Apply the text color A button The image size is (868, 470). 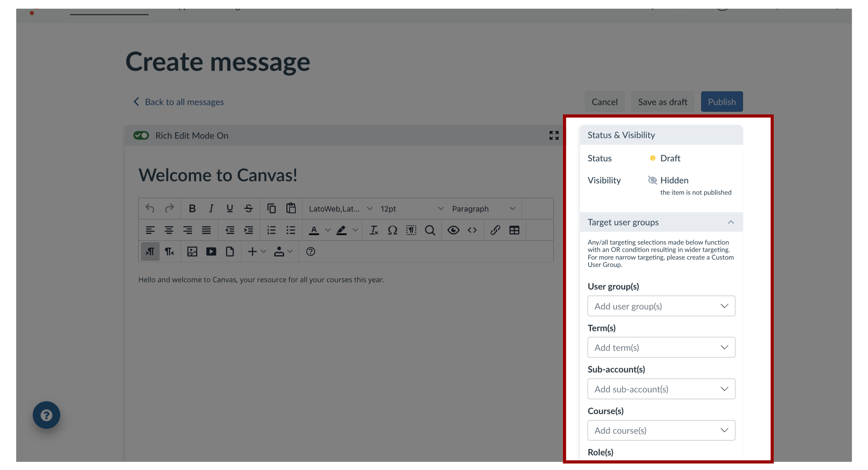pyautogui.click(x=314, y=230)
